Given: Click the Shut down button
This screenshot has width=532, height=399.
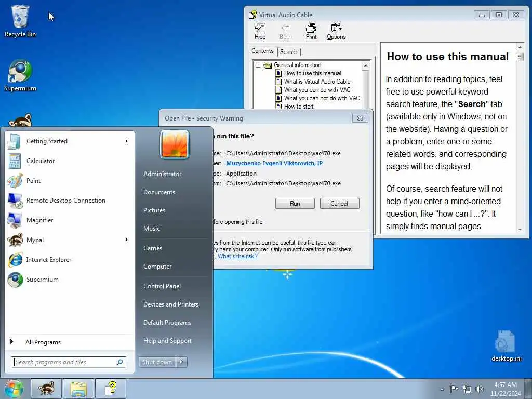Looking at the screenshot, I should (157, 362).
